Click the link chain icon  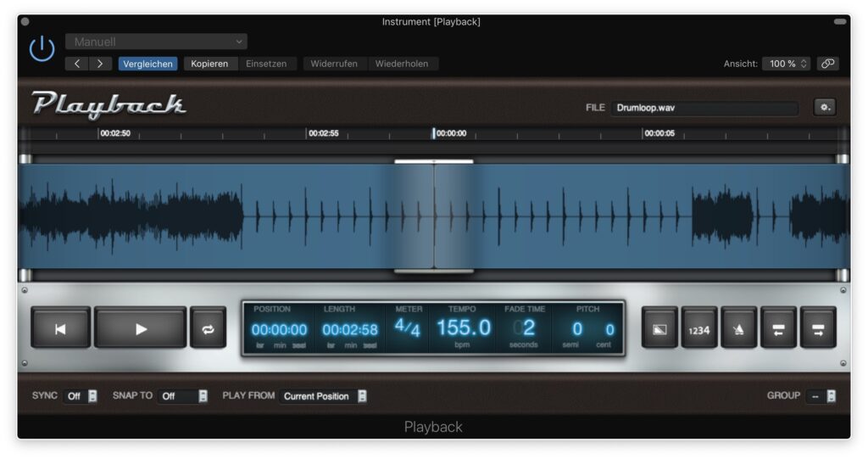tap(827, 64)
